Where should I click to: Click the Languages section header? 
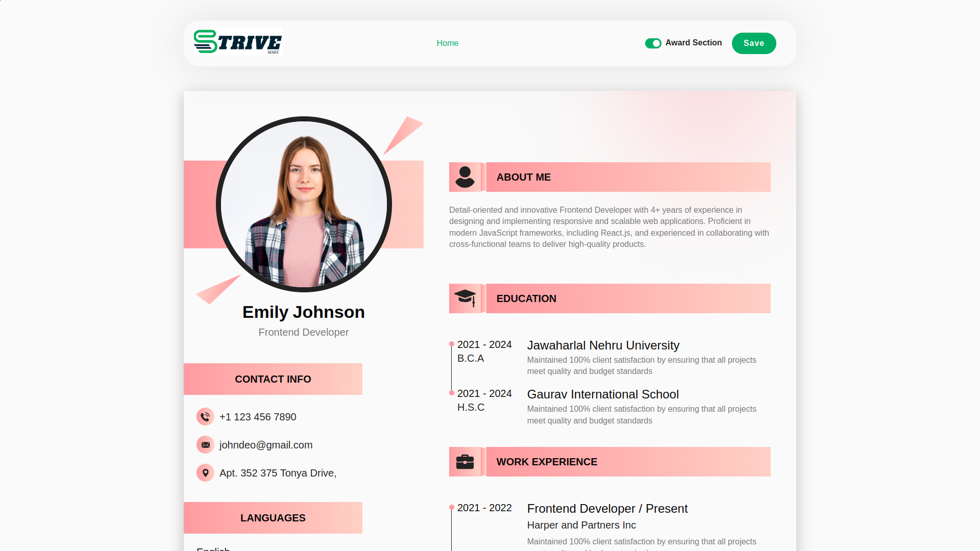(x=273, y=518)
